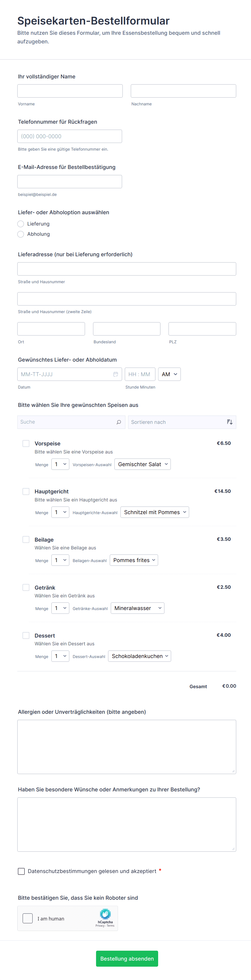Click the calendar icon in date field
Screen dimensions: 251x980
click(x=116, y=374)
